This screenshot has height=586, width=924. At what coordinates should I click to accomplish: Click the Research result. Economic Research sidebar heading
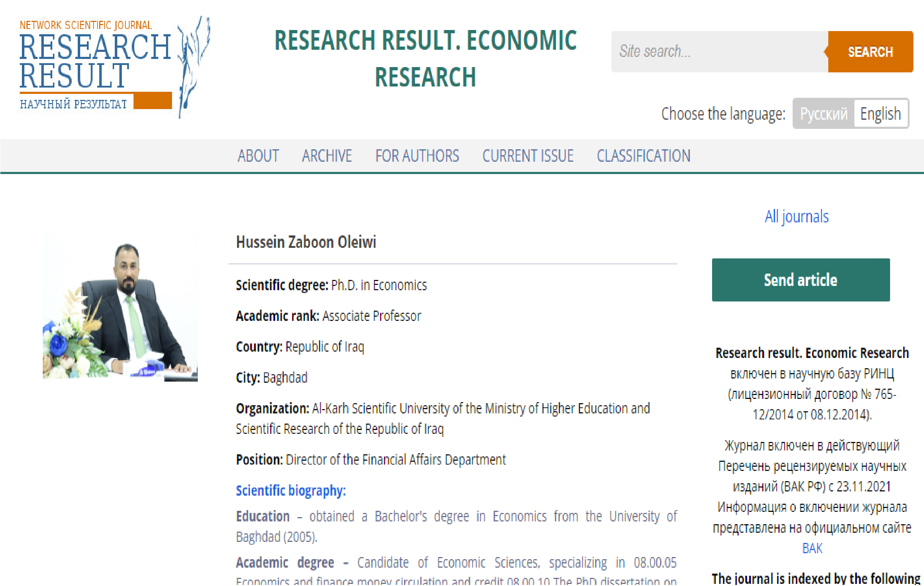pos(812,353)
